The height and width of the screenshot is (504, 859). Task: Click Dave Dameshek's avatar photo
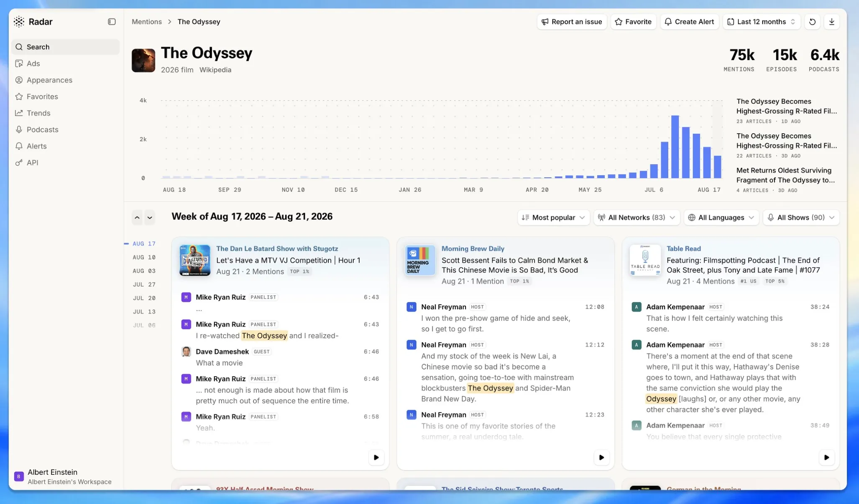click(186, 351)
